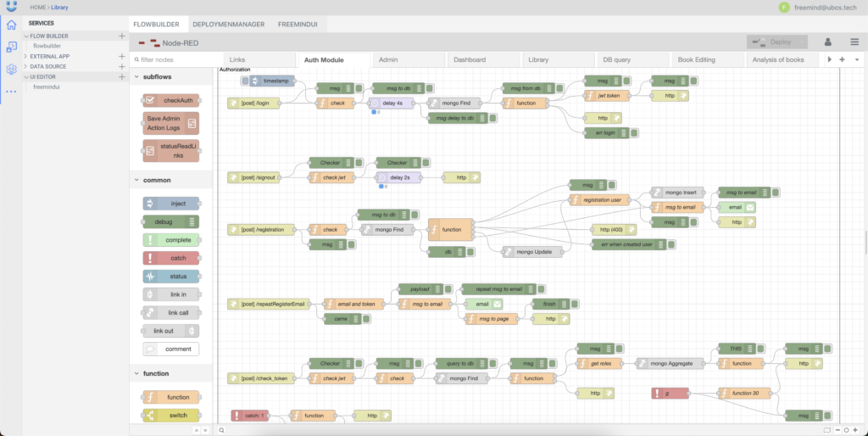This screenshot has height=436, width=868.
Task: Add a new DATA SOURCE with plus
Action: tap(122, 66)
